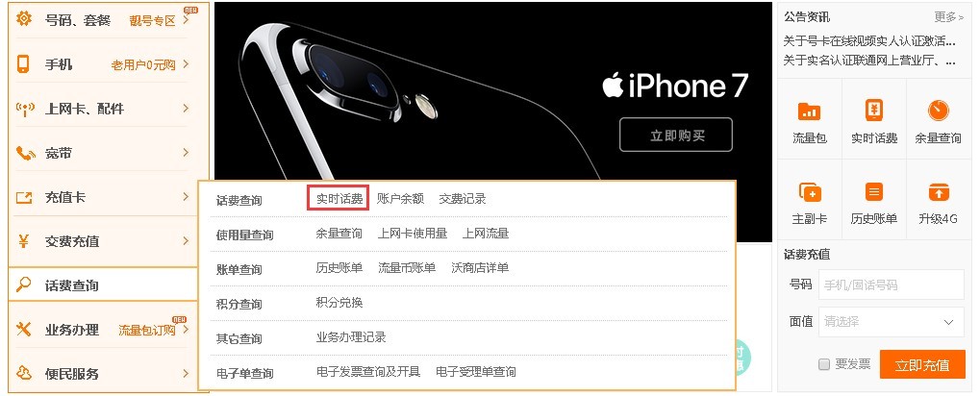980x396 pixels.
Task: Click the 立即购买 button on iPhone banner
Action: (676, 135)
